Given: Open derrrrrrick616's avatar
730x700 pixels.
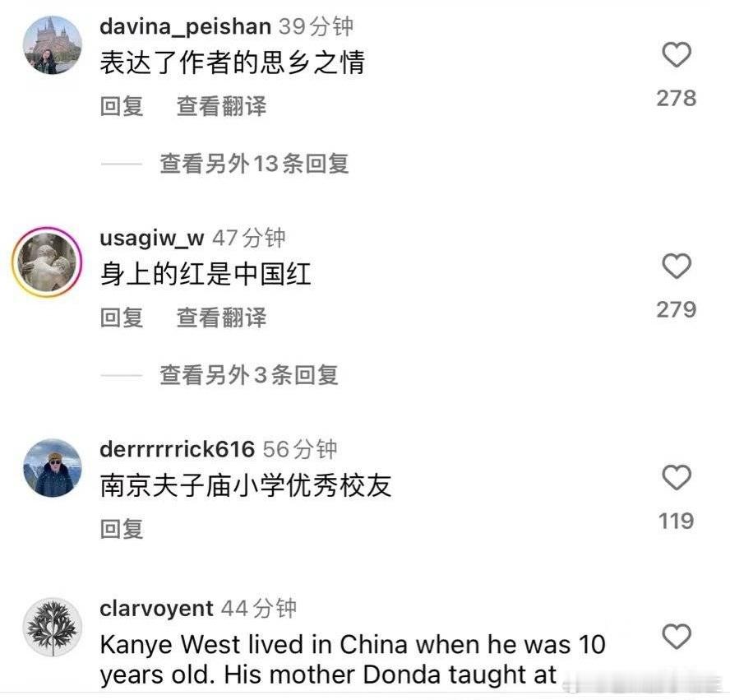Looking at the screenshot, I should (53, 467).
